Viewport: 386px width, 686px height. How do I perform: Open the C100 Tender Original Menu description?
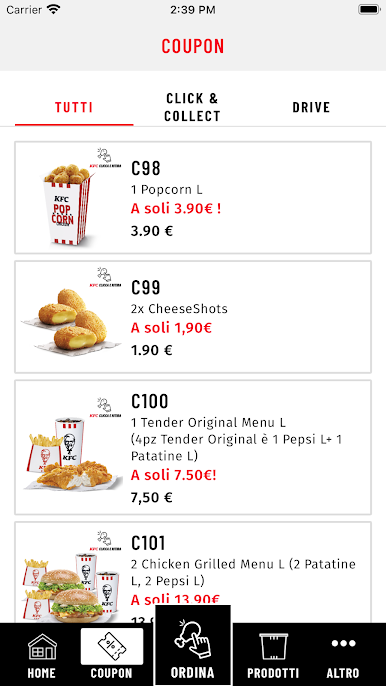click(x=236, y=439)
